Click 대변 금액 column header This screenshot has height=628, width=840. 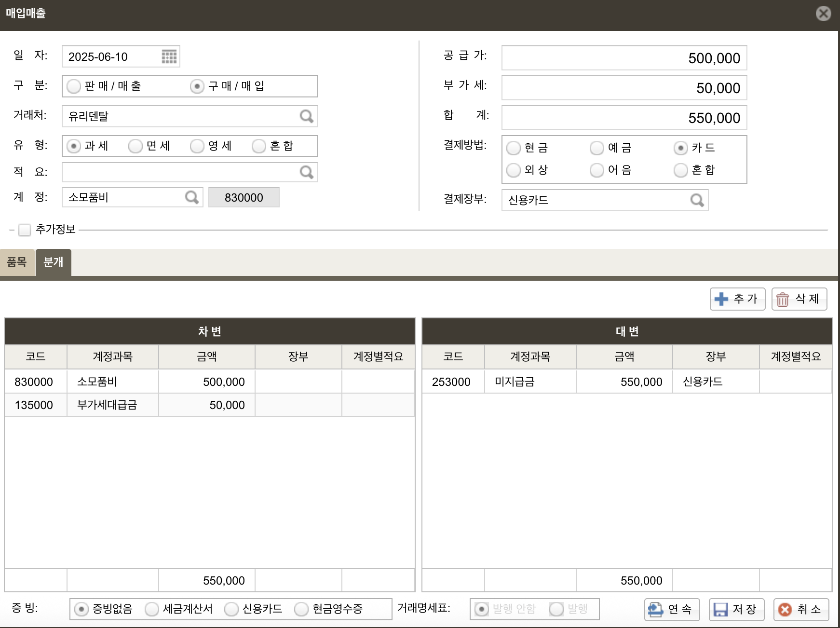624,357
